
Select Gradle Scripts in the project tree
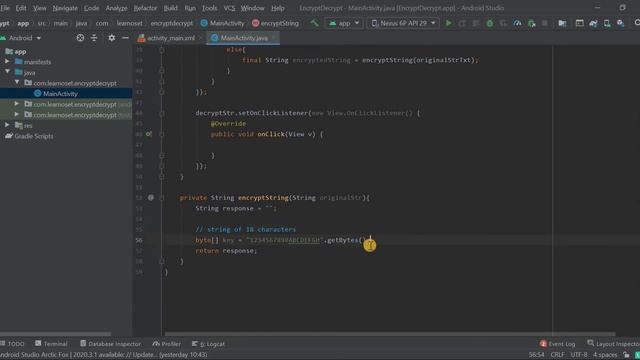coord(34,136)
